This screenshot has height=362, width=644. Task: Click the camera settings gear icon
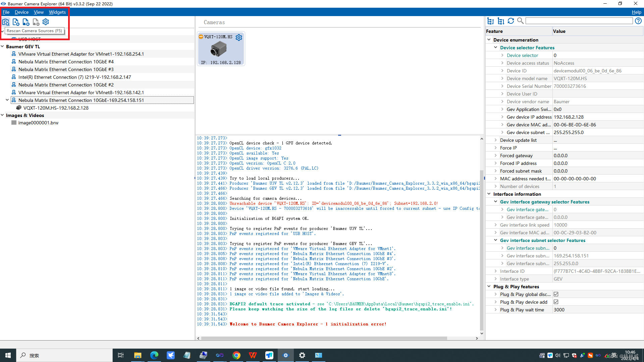pyautogui.click(x=239, y=37)
